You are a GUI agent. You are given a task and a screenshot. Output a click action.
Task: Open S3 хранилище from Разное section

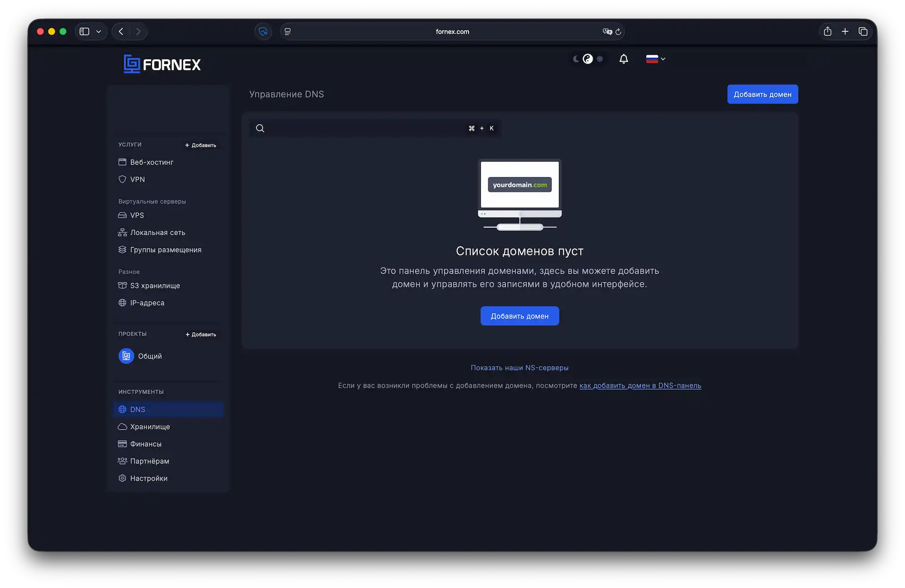coord(155,286)
